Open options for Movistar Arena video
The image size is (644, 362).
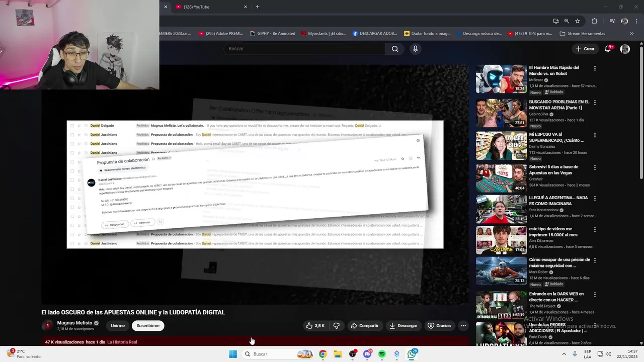pos(595,103)
